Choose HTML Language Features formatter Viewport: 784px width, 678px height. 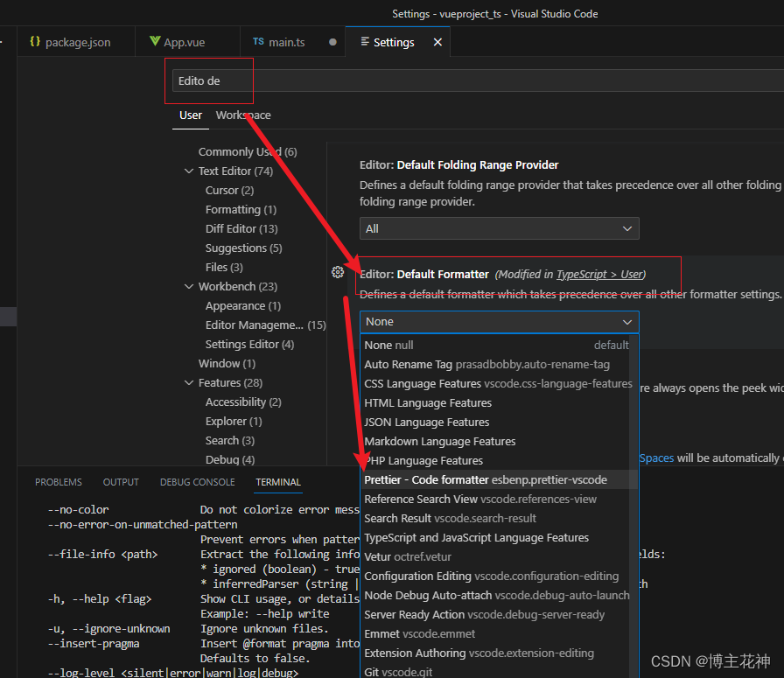pos(496,403)
